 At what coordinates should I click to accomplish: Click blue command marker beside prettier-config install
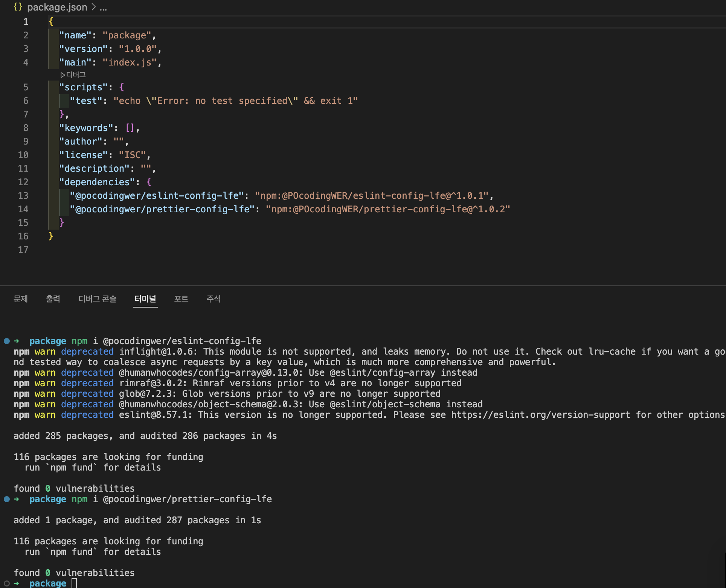pos(7,499)
